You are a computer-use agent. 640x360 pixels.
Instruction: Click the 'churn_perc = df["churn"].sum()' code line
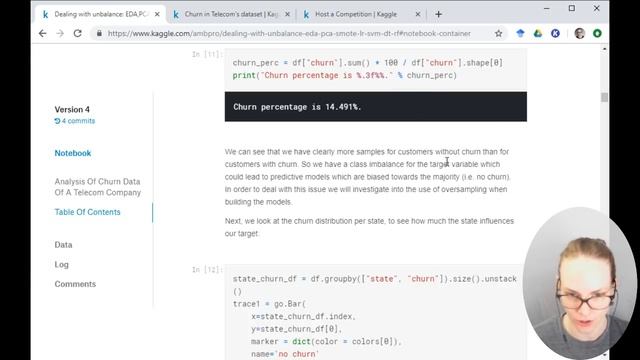pyautogui.click(x=368, y=63)
